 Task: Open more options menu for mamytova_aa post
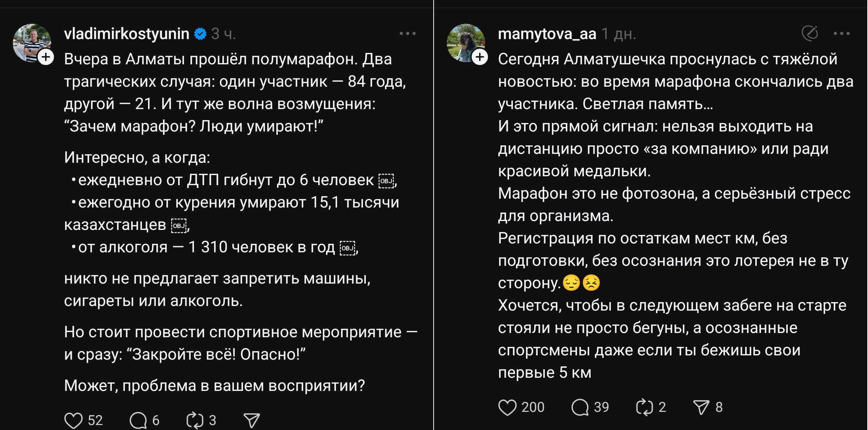click(x=841, y=34)
